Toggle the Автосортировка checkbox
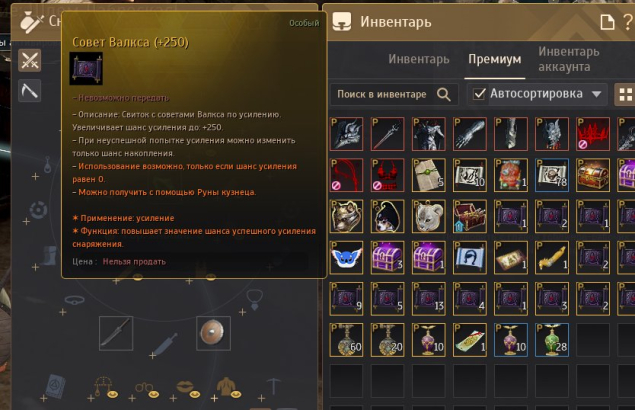This screenshot has height=410, width=635. point(479,94)
